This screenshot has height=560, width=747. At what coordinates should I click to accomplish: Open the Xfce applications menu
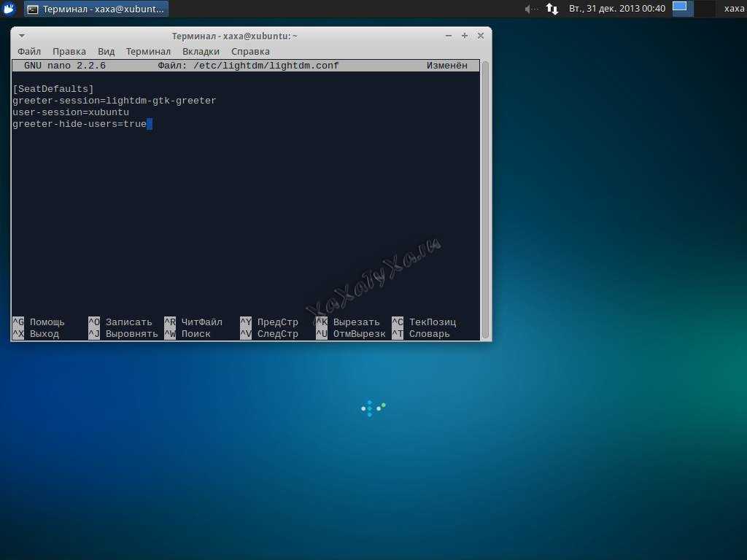[10, 9]
